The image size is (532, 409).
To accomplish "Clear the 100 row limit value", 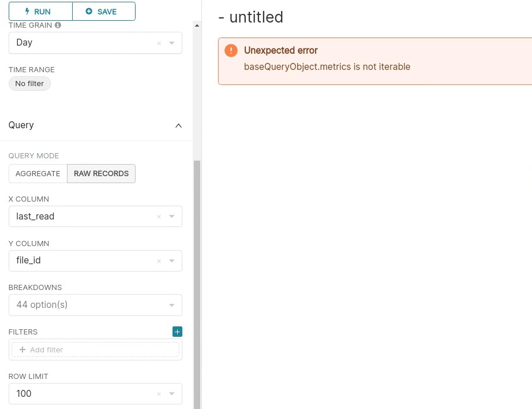I will pyautogui.click(x=159, y=393).
